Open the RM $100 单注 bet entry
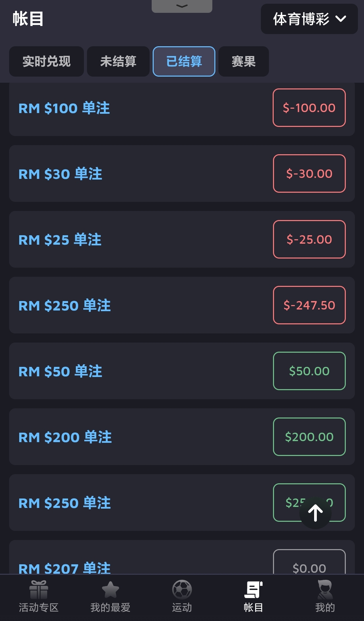The width and height of the screenshot is (364, 621). [64, 108]
